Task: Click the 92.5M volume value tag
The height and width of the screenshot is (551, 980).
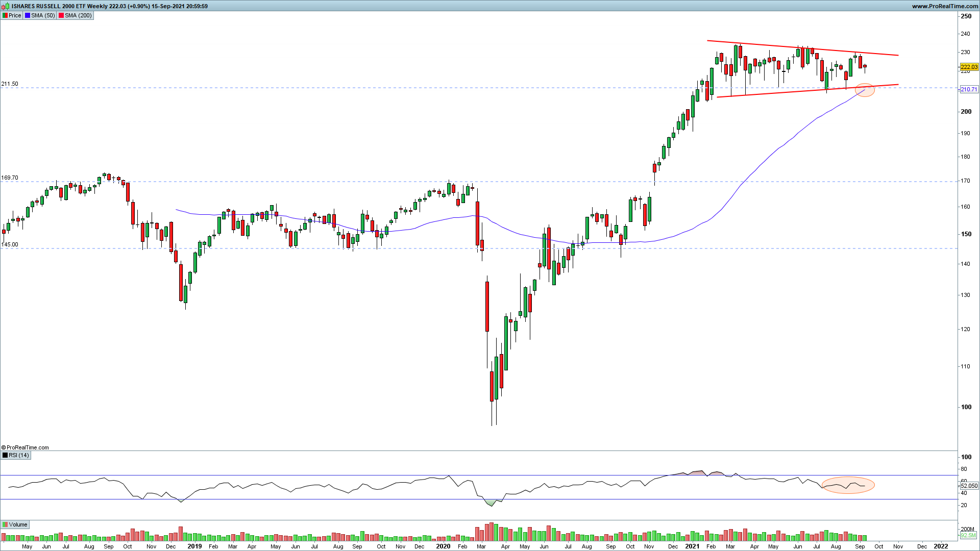Action: (x=968, y=536)
